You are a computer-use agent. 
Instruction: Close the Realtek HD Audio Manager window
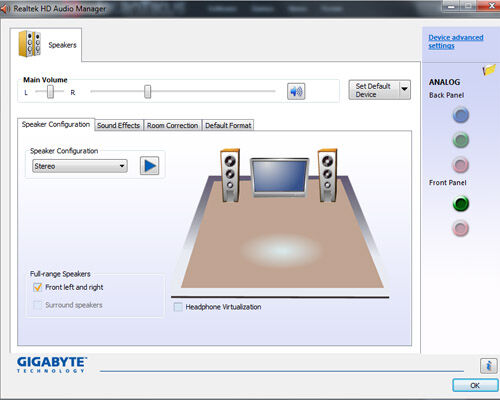(491, 6)
